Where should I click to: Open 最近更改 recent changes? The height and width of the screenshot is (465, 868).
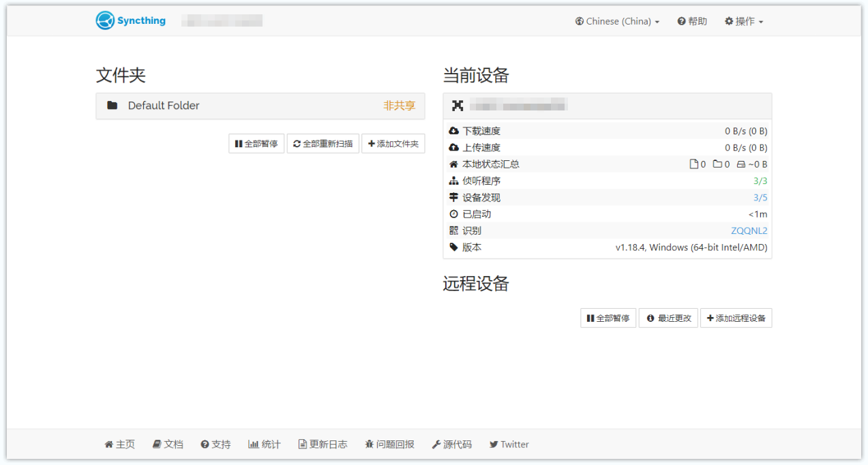coord(668,318)
